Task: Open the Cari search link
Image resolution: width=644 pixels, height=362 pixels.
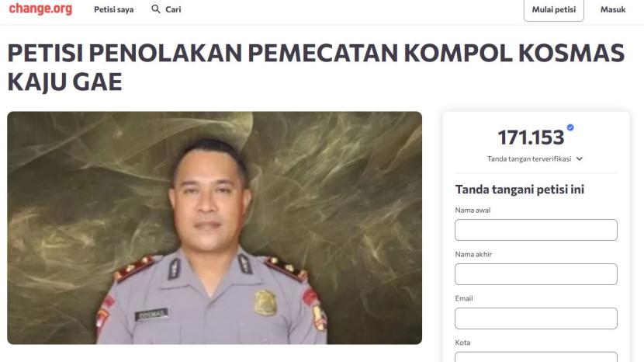Action: [173, 9]
